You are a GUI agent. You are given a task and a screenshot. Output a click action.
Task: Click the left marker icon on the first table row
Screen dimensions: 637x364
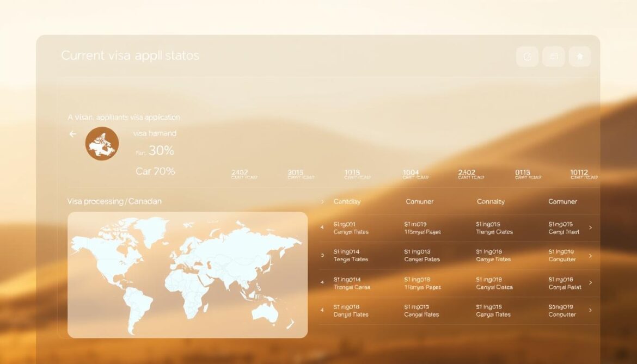[322, 227]
